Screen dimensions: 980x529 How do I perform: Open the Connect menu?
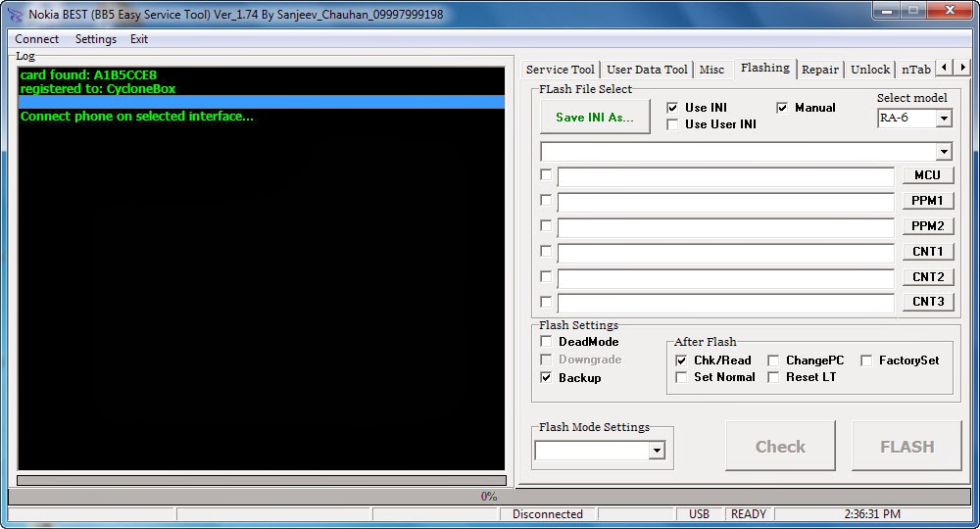click(x=37, y=39)
